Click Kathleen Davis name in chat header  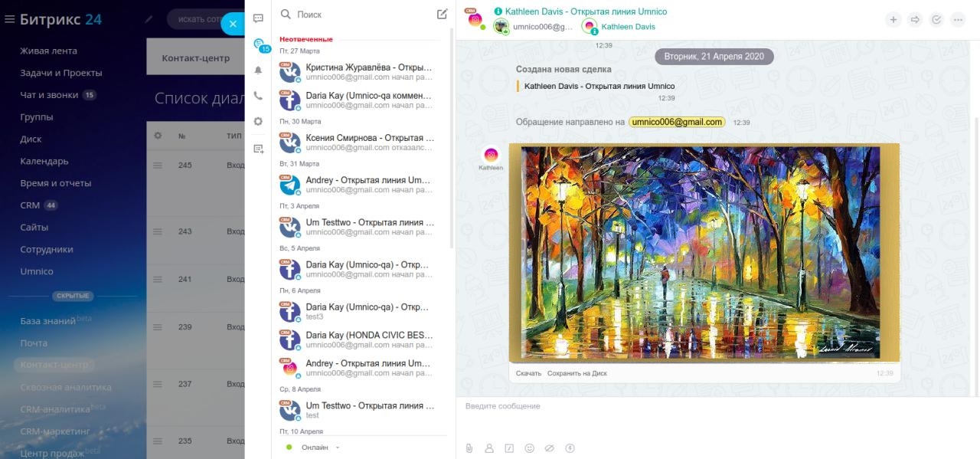628,27
